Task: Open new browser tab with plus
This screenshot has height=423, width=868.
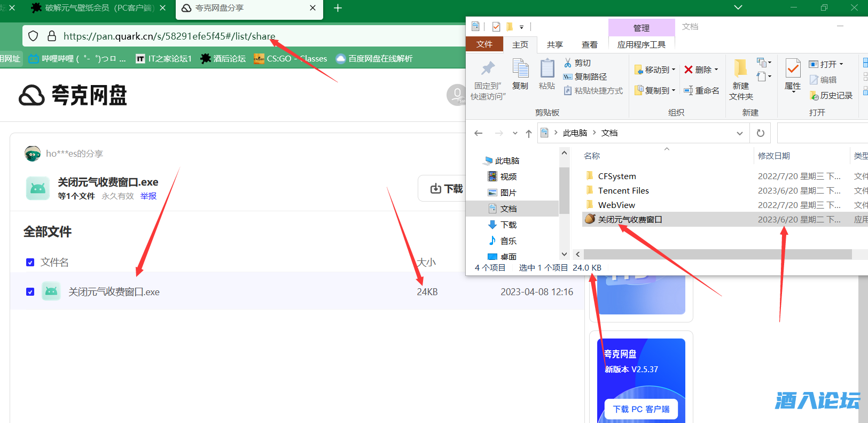Action: pyautogui.click(x=338, y=8)
